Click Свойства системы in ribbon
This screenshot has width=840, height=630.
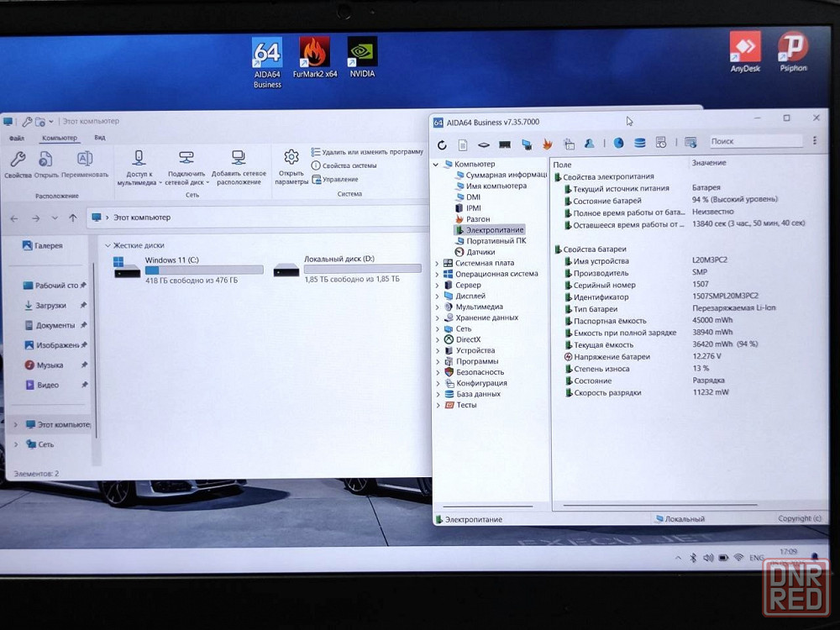pyautogui.click(x=344, y=165)
